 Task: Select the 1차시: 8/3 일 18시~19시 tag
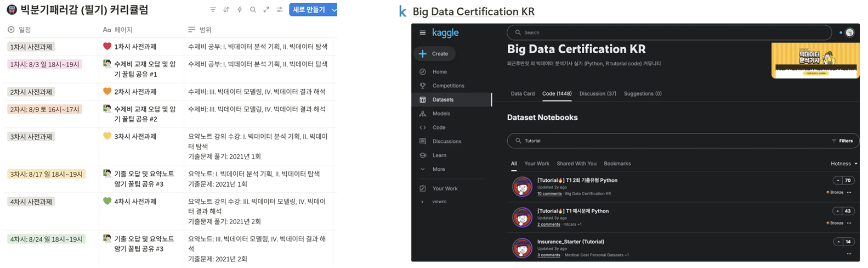45,64
